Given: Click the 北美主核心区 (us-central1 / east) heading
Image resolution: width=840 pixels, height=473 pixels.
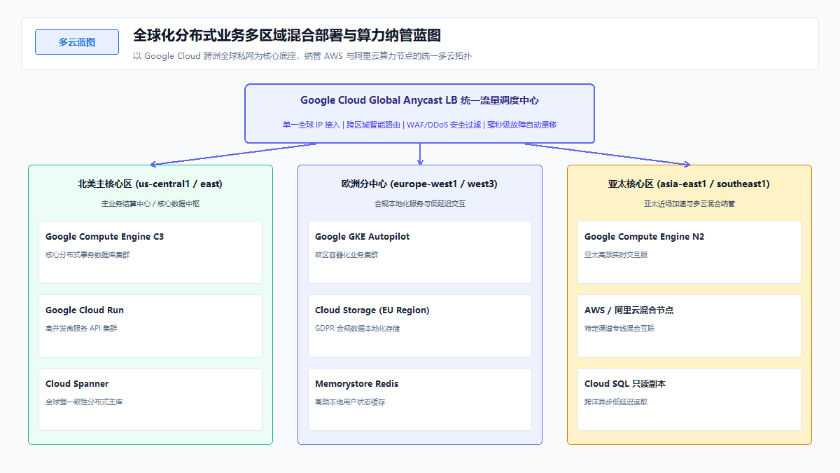Looking at the screenshot, I should coord(150,184).
